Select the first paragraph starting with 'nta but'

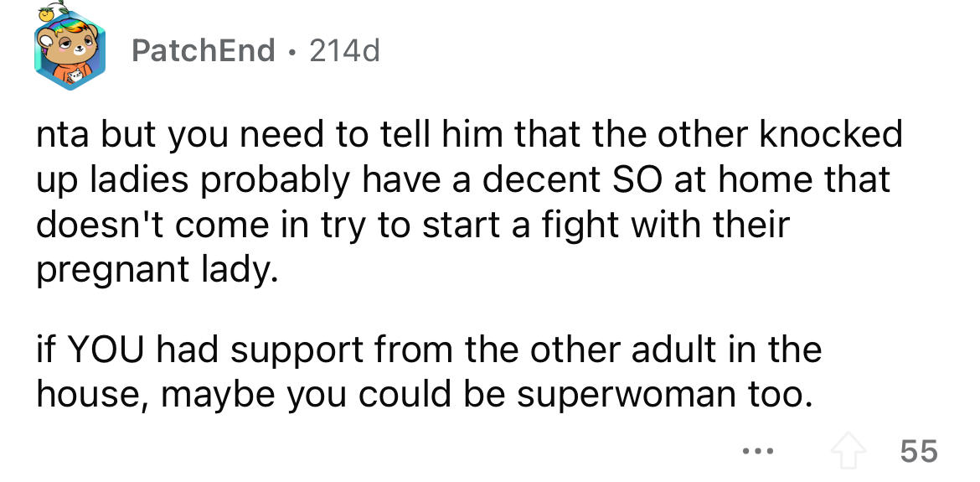point(469,201)
